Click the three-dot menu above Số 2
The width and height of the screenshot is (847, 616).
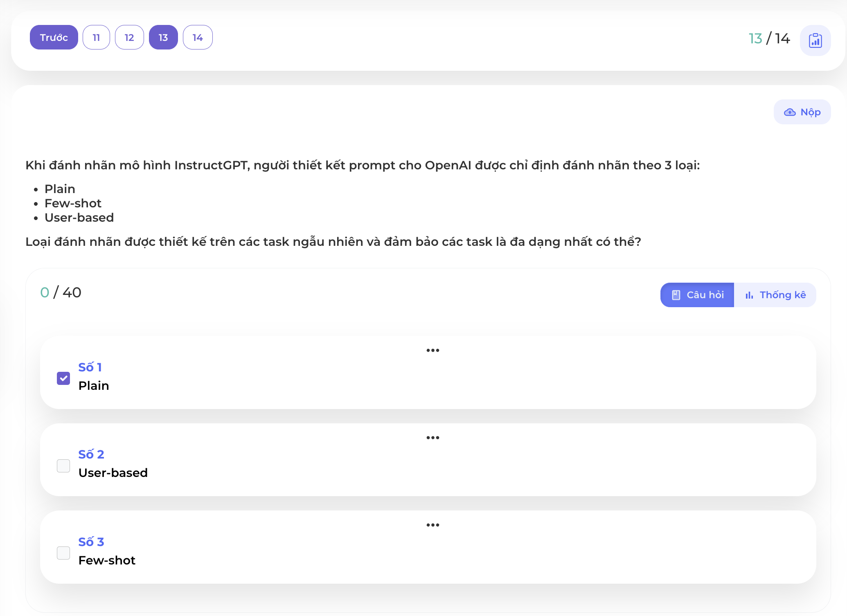pos(433,437)
